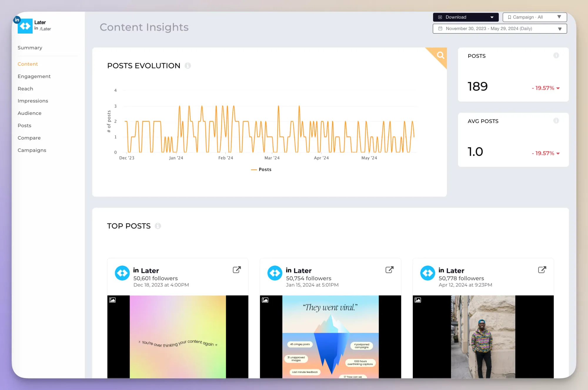Click the Content Insights page title
Image resolution: width=588 pixels, height=390 pixels.
(144, 27)
